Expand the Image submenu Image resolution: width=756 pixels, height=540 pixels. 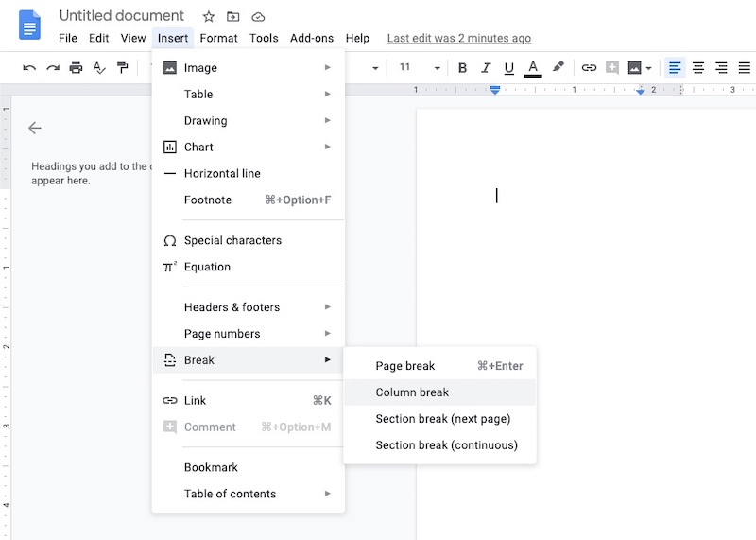point(249,67)
